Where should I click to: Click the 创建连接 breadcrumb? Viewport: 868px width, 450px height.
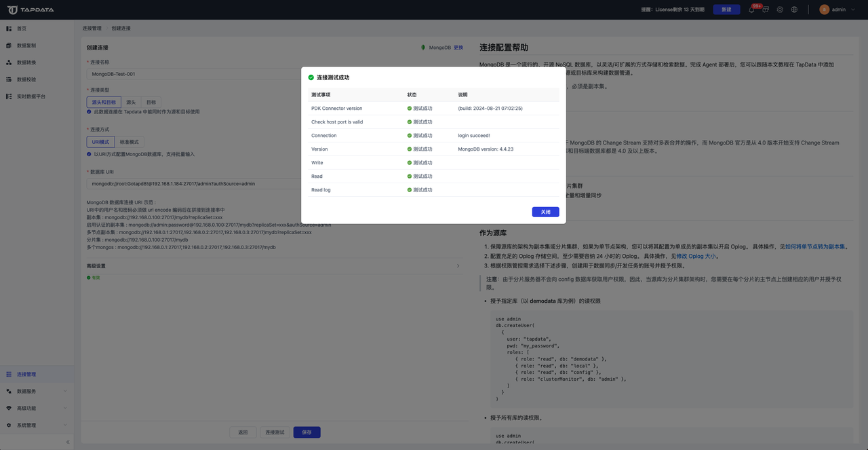tap(121, 29)
